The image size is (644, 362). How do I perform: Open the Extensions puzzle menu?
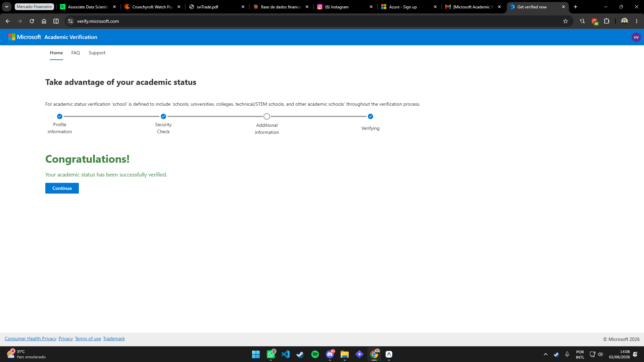pyautogui.click(x=607, y=21)
